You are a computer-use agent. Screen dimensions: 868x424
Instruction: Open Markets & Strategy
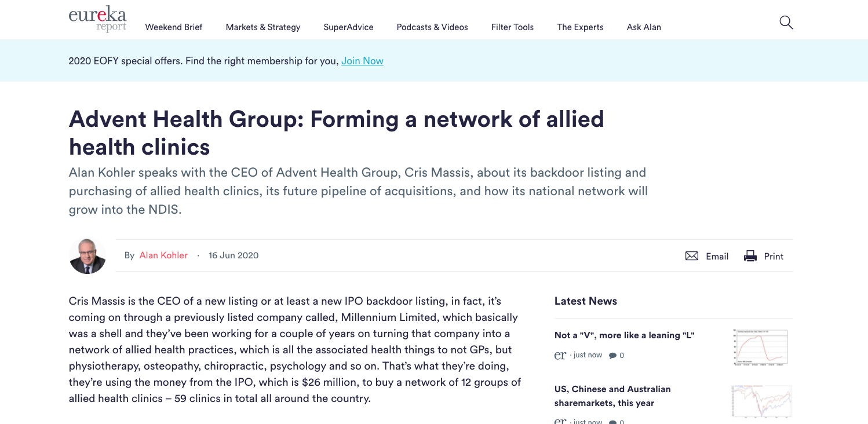263,27
